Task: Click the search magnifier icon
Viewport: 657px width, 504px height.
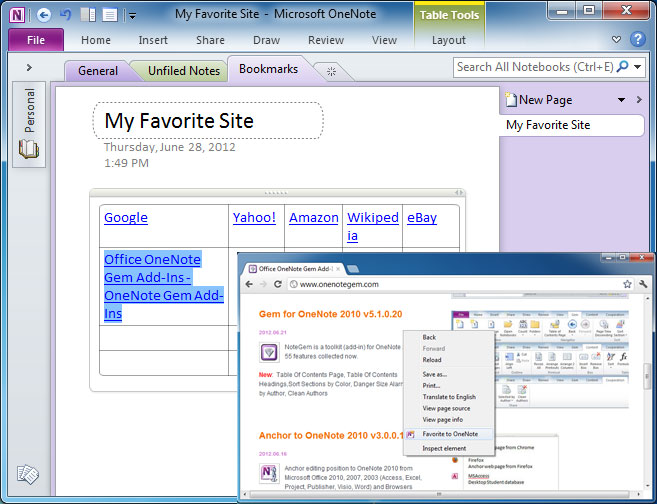Action: (623, 67)
